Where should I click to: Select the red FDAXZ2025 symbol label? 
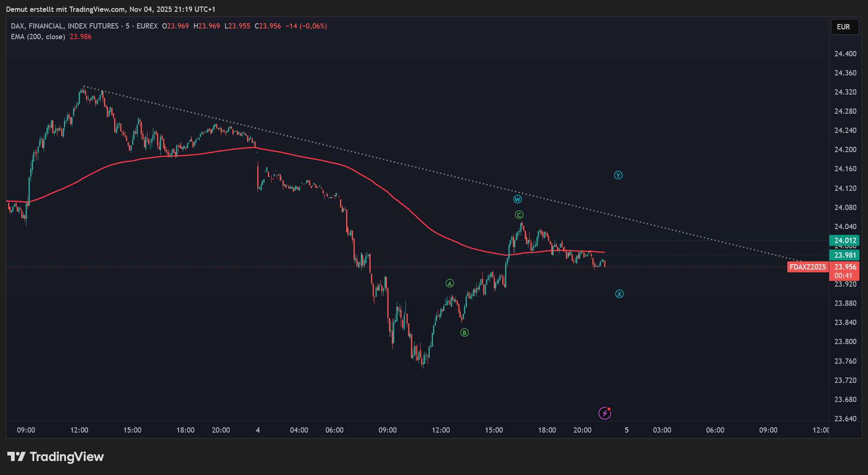tap(808, 267)
